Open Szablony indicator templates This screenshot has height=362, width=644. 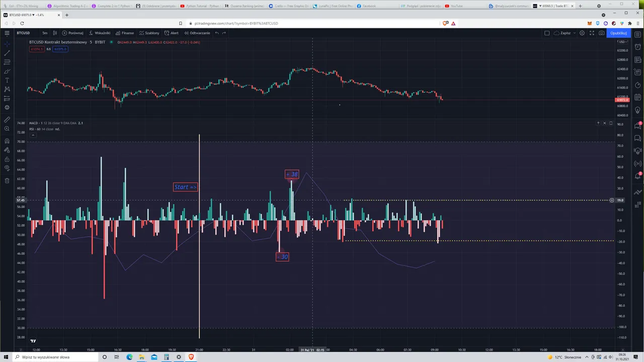tap(149, 33)
